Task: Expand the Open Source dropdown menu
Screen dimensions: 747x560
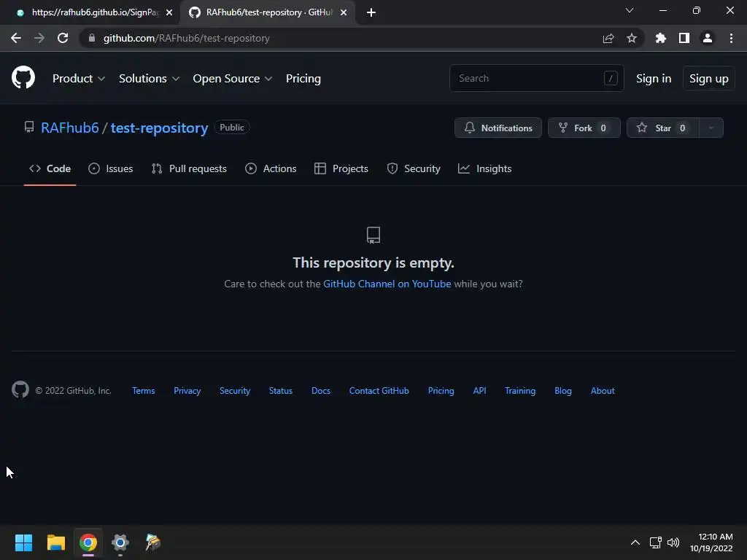Action: point(233,79)
